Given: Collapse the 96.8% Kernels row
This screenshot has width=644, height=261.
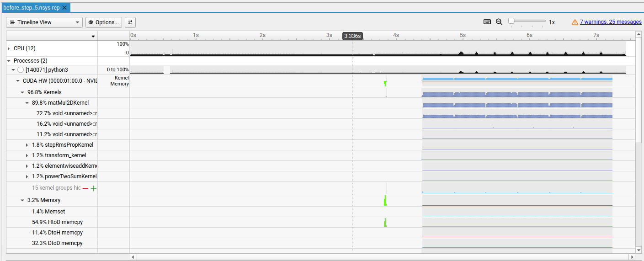Looking at the screenshot, I should (22, 92).
